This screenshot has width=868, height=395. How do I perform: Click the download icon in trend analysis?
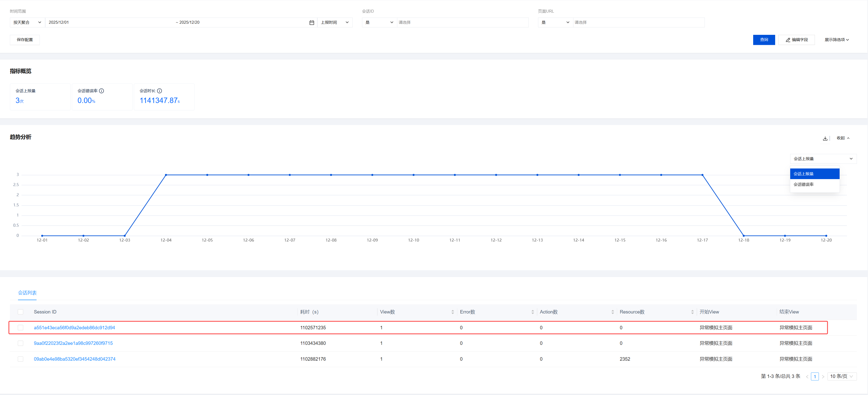coord(825,139)
